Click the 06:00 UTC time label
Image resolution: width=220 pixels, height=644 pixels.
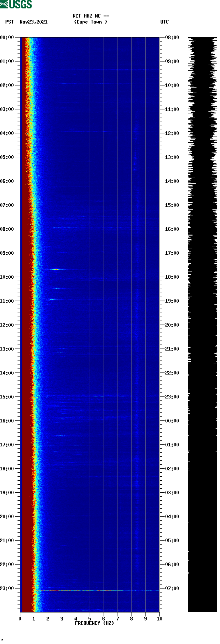pyautogui.click(x=172, y=565)
